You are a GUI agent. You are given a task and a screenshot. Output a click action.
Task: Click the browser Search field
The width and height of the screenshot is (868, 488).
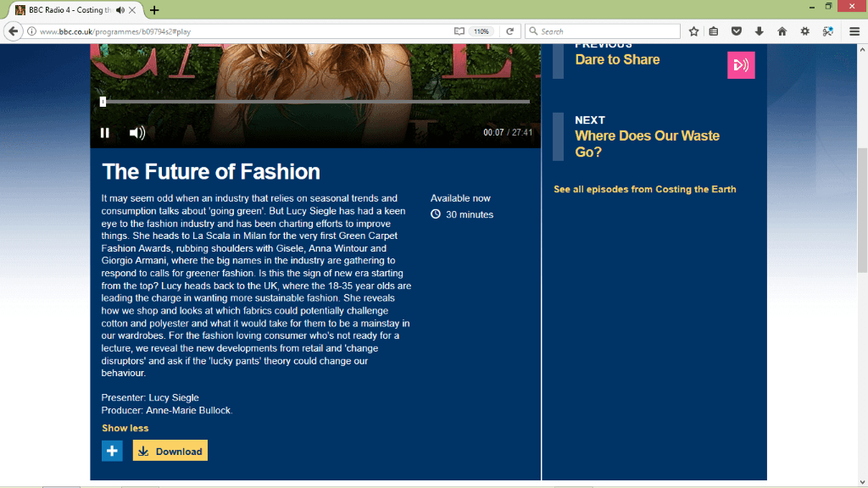click(x=603, y=31)
